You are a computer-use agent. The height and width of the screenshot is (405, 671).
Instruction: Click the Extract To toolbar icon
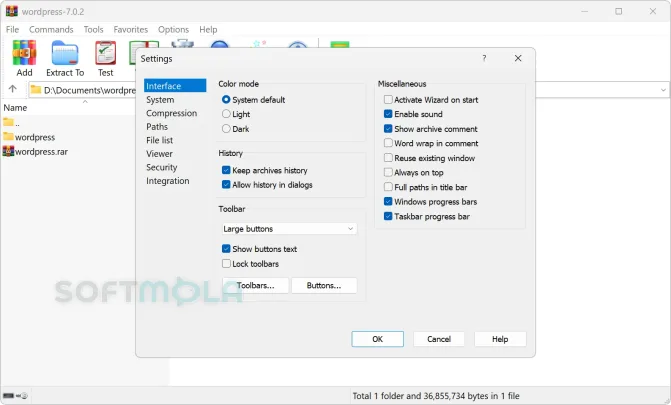[x=65, y=53]
